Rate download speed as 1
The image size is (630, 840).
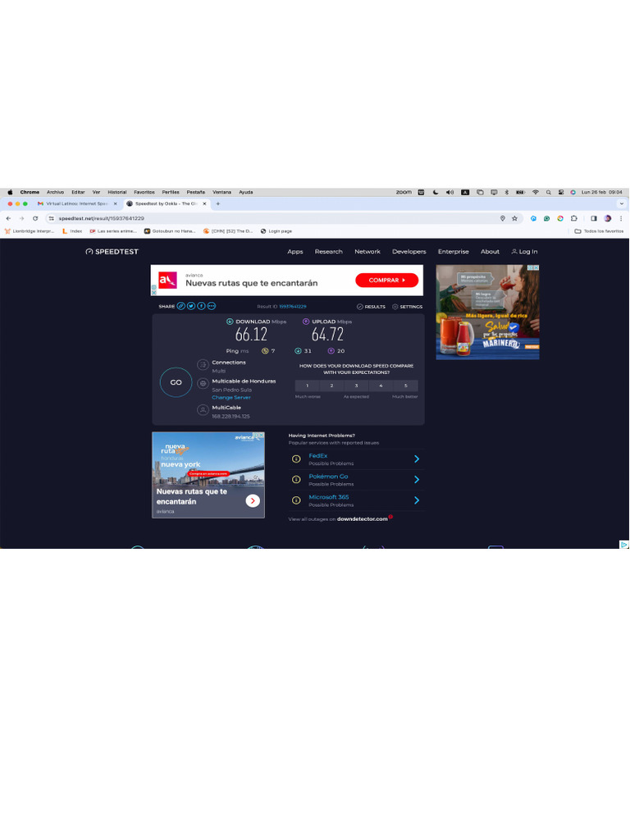tap(307, 386)
